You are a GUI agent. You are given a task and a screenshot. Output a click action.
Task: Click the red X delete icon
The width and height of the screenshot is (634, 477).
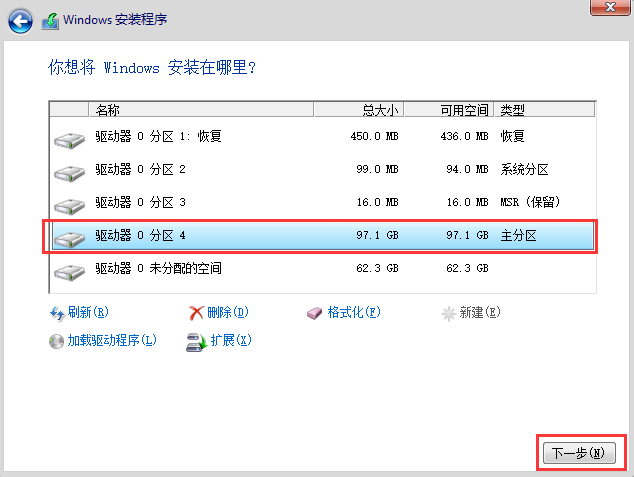pyautogui.click(x=197, y=312)
